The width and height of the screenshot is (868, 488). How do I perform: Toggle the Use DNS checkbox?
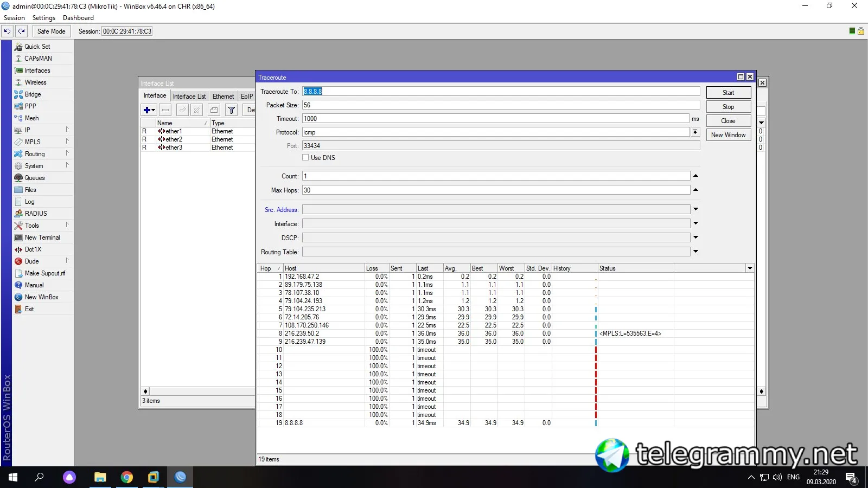click(305, 157)
